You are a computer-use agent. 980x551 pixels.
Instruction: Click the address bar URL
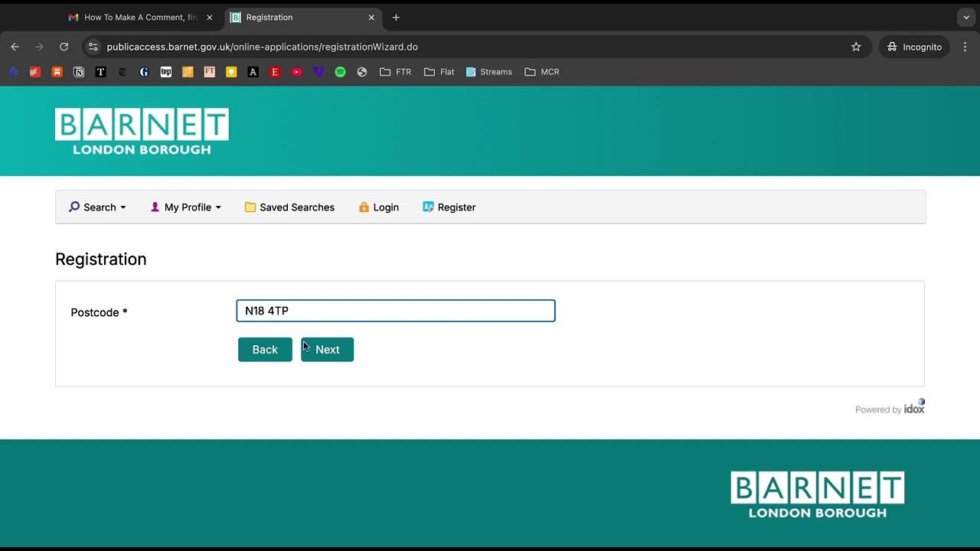pos(262,47)
